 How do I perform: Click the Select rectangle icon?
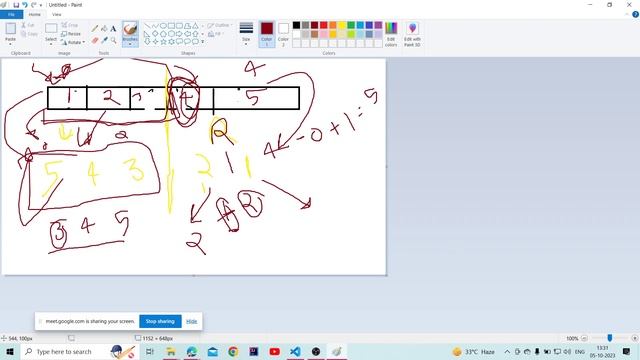[x=51, y=29]
